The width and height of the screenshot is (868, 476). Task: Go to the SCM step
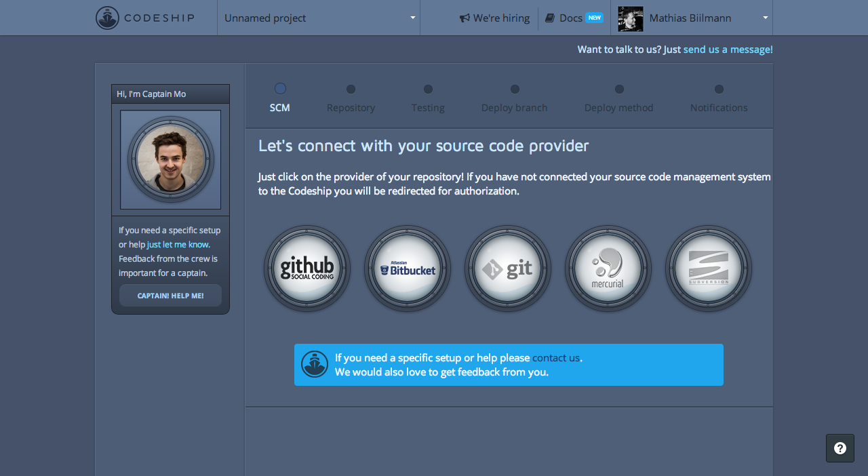point(280,108)
